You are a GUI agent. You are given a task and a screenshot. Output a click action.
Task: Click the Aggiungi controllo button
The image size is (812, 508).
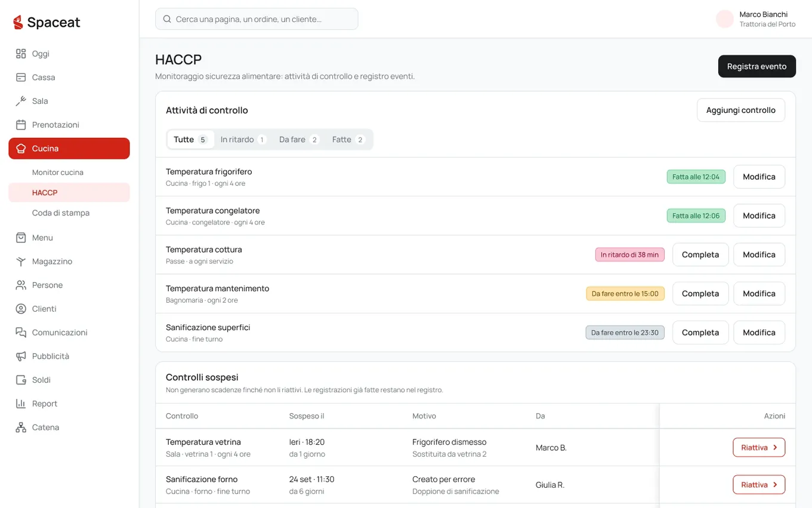[x=741, y=110]
